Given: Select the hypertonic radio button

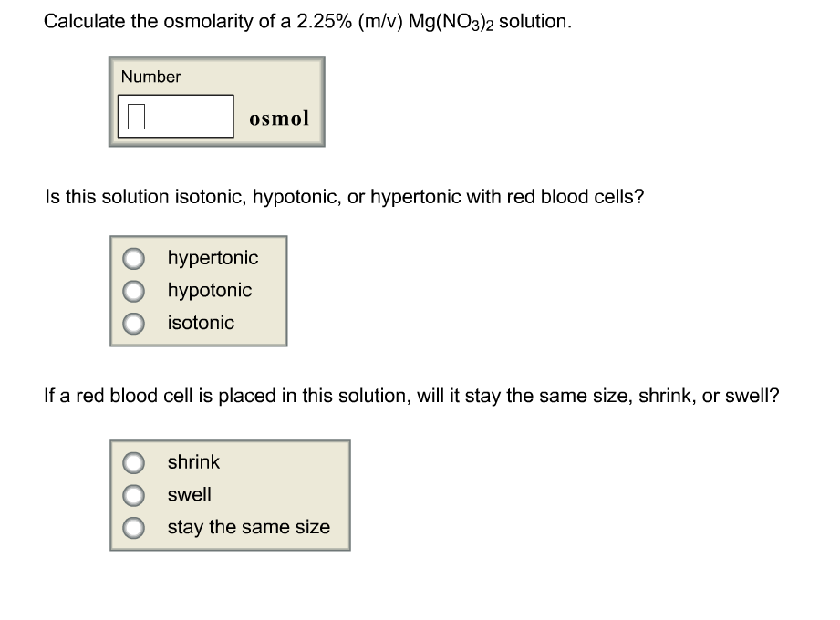Looking at the screenshot, I should (x=133, y=258).
